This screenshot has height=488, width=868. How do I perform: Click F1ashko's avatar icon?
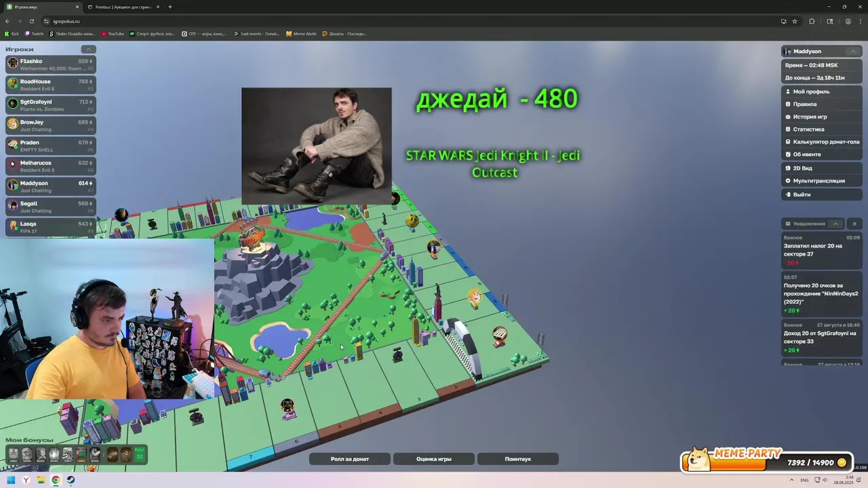13,64
